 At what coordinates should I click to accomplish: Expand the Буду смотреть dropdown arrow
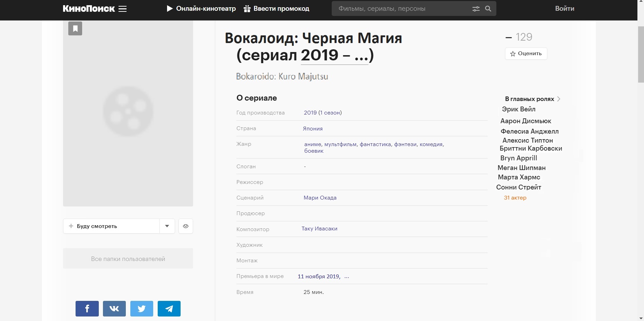(x=167, y=226)
